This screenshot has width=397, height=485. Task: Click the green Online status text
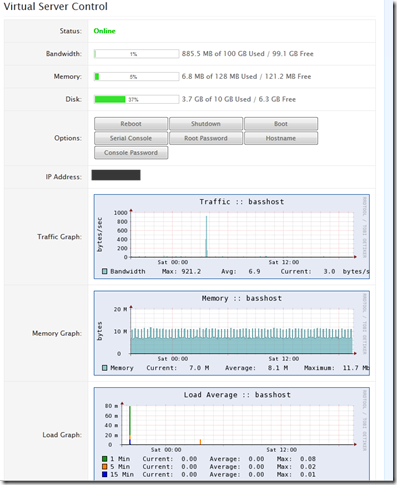104,31
